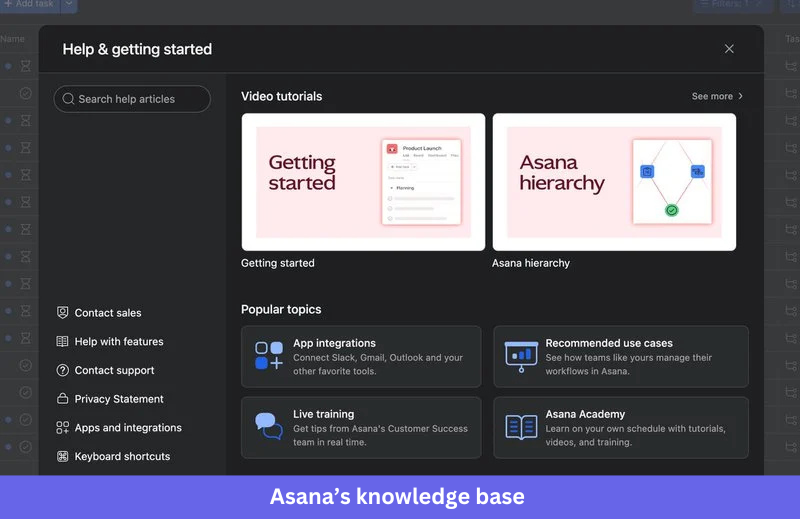
Task: Click the Add task button in background
Action: pyautogui.click(x=30, y=4)
